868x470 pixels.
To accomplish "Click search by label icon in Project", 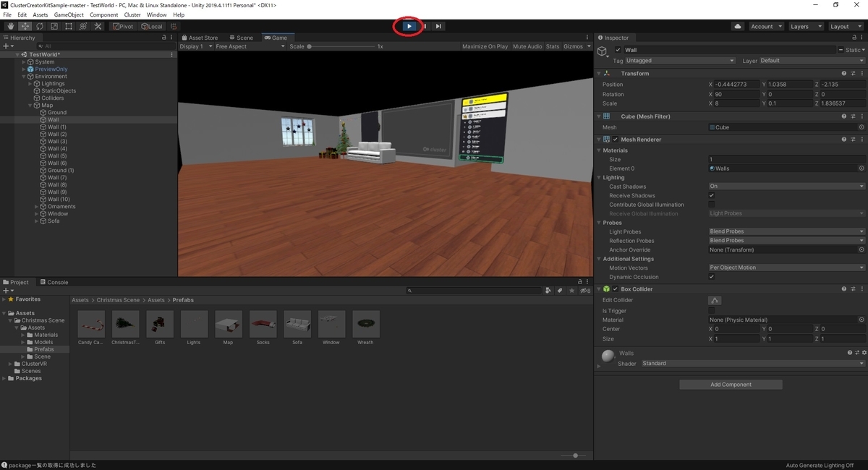I will coord(559,290).
